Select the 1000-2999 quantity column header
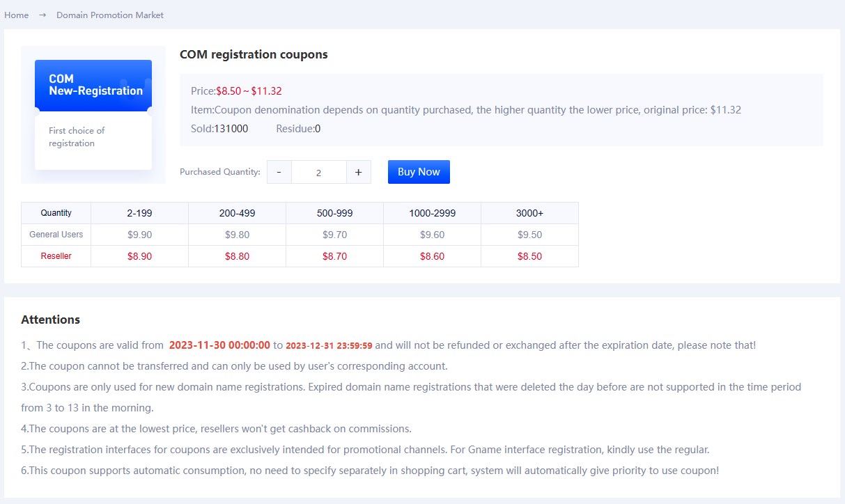This screenshot has width=845, height=504. [432, 213]
